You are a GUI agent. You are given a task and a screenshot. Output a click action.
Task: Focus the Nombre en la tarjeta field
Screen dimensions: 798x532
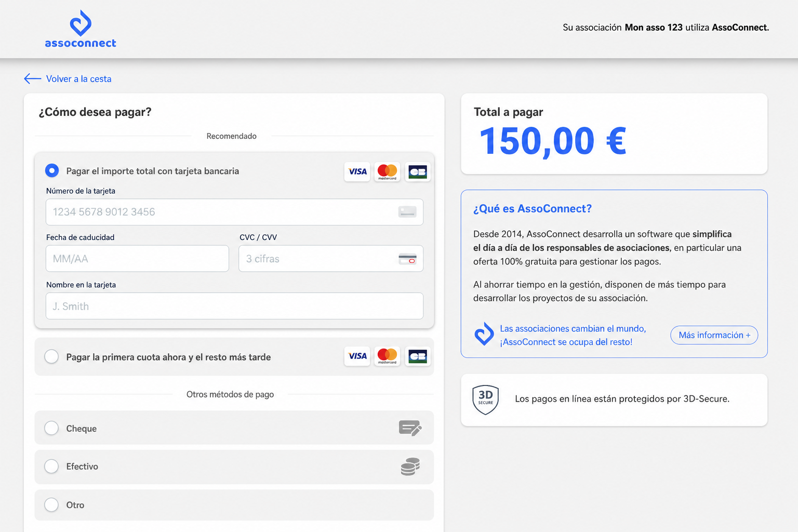click(x=234, y=306)
